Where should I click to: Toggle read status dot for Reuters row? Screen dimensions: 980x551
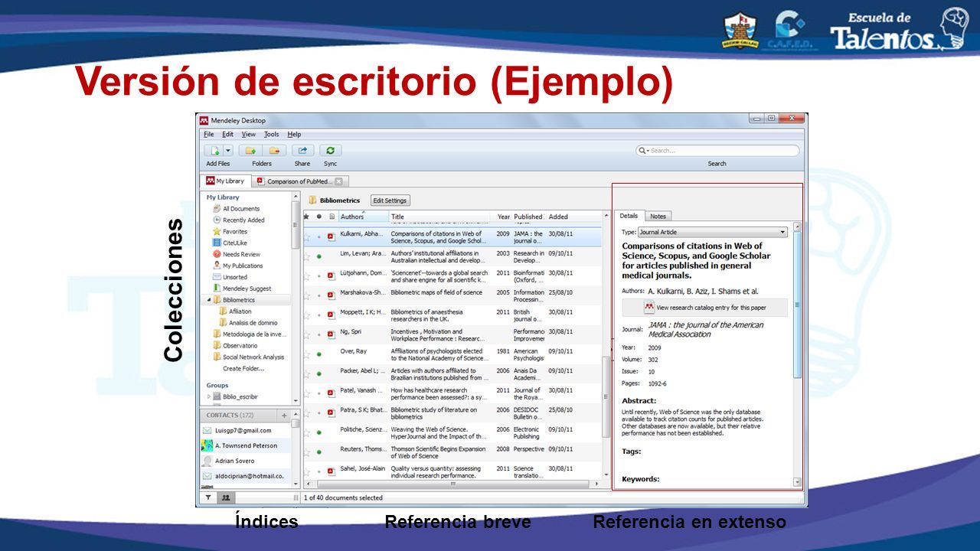319,452
